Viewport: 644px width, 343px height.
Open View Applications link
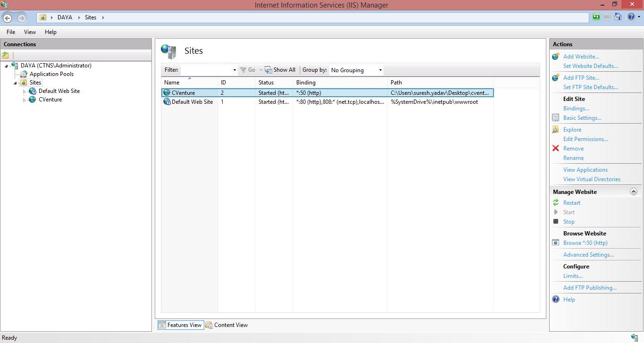pyautogui.click(x=585, y=170)
